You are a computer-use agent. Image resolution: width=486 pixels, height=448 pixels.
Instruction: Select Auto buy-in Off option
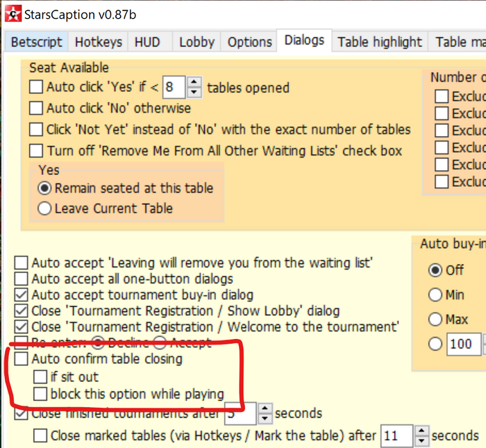click(435, 270)
